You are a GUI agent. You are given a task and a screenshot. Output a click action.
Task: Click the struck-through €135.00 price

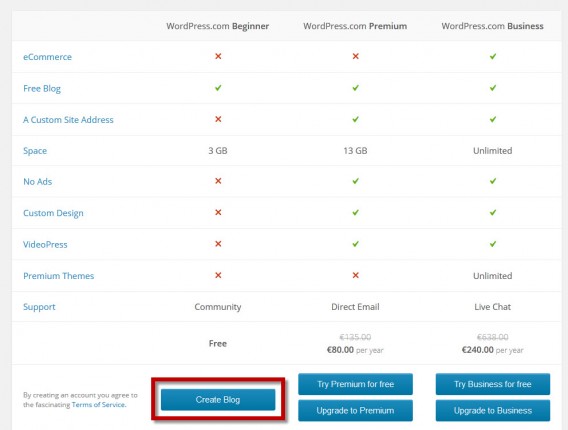click(x=355, y=337)
